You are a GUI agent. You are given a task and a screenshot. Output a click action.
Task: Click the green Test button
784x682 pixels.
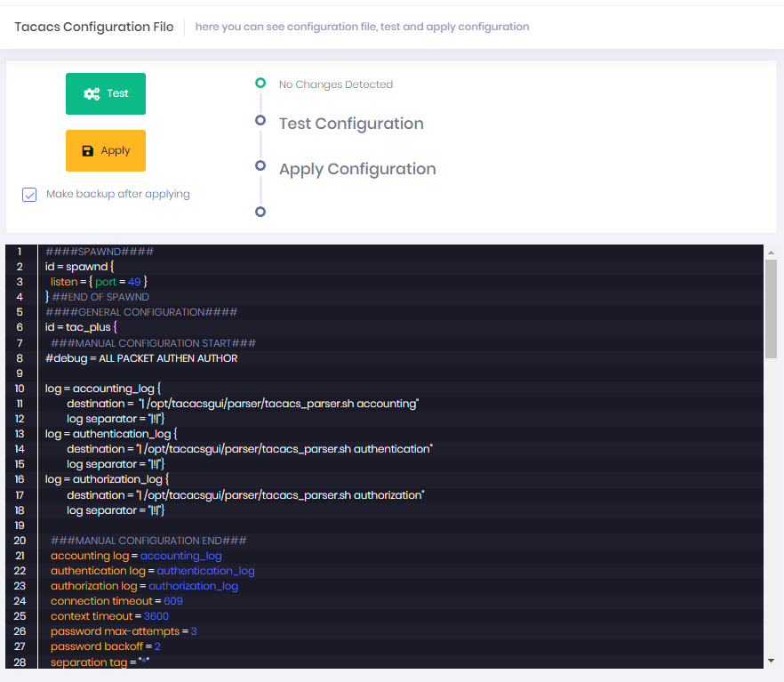click(x=106, y=93)
